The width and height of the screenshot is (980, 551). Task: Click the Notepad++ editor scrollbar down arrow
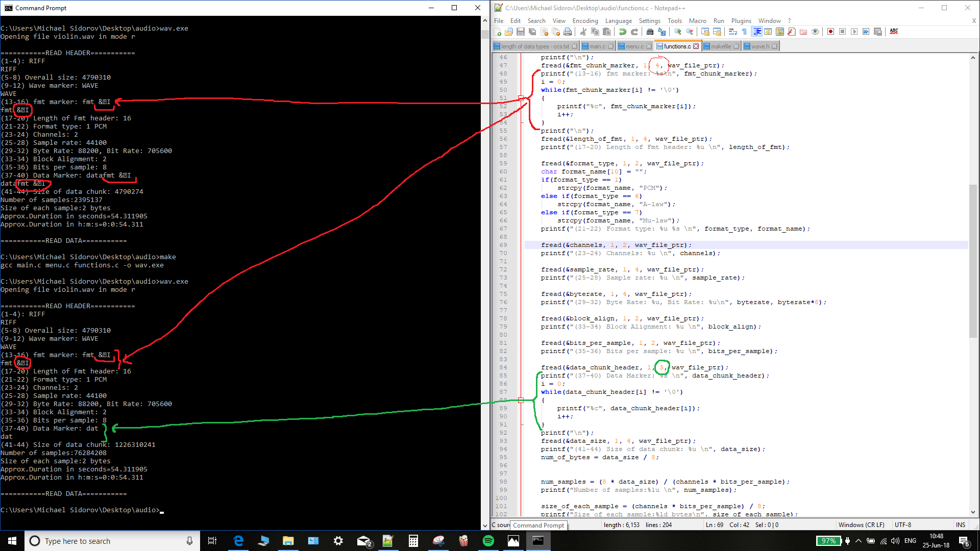973,512
